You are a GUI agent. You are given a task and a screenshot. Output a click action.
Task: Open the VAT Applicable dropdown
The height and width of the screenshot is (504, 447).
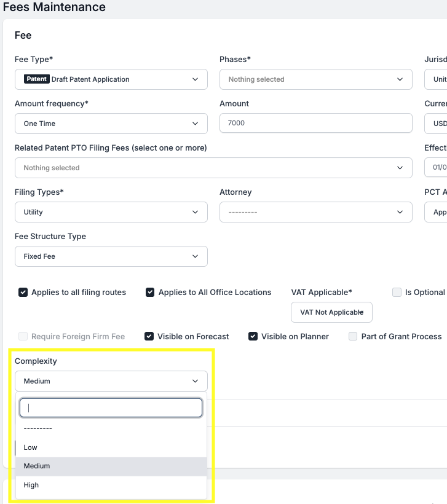pyautogui.click(x=331, y=312)
